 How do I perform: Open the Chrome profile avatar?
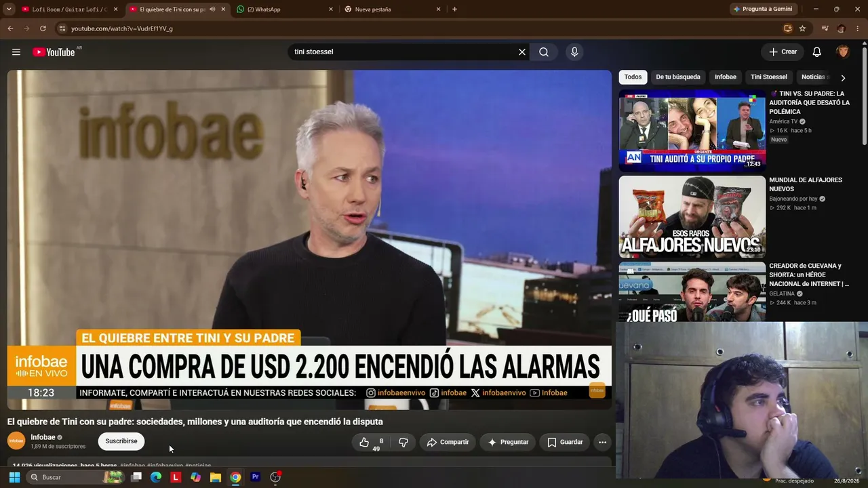coord(841,28)
